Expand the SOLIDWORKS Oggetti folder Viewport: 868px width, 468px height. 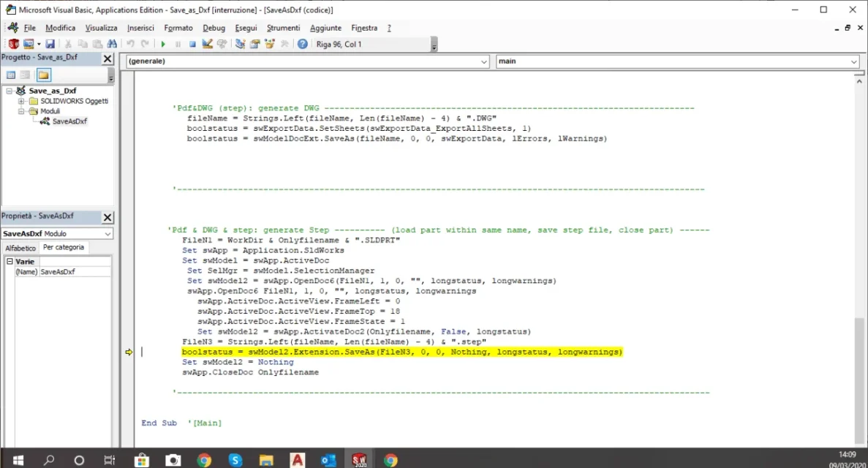click(21, 101)
